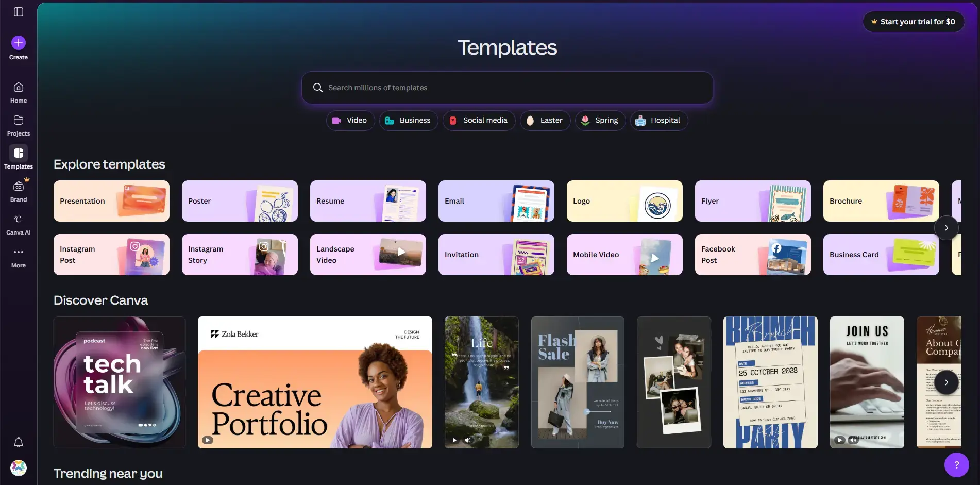Screen dimensions: 980x485
Task: Toggle the sidebar collapse icon
Action: [19, 12]
